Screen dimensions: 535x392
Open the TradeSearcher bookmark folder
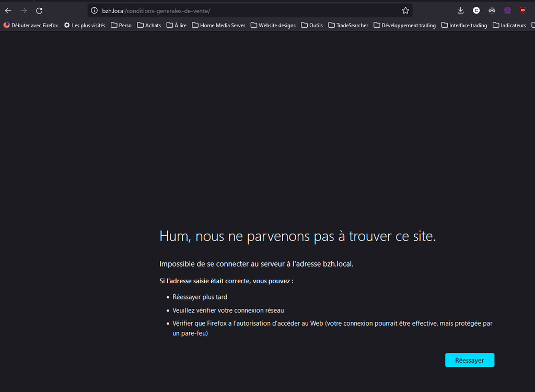tap(348, 25)
